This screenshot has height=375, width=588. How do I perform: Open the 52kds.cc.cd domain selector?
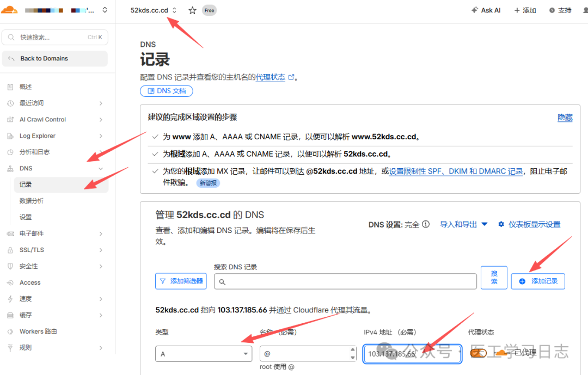click(154, 10)
